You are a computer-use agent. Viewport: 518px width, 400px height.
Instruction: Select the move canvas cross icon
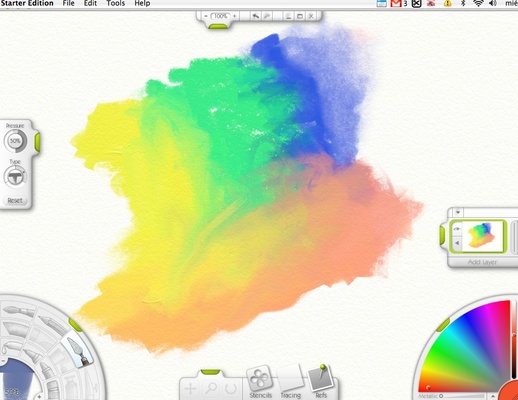coord(190,389)
